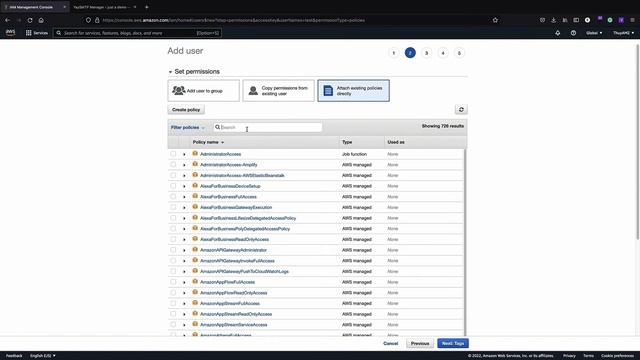Click the policy icon next to AmazonAppStreamServiceAccess
Screen dimensions: 640x360
(195, 324)
